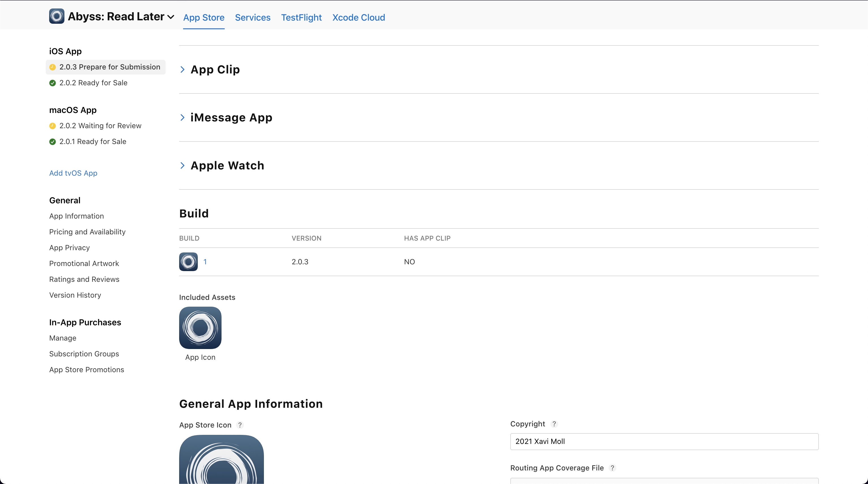Open the Services tab
Image resolution: width=868 pixels, height=484 pixels.
253,18
